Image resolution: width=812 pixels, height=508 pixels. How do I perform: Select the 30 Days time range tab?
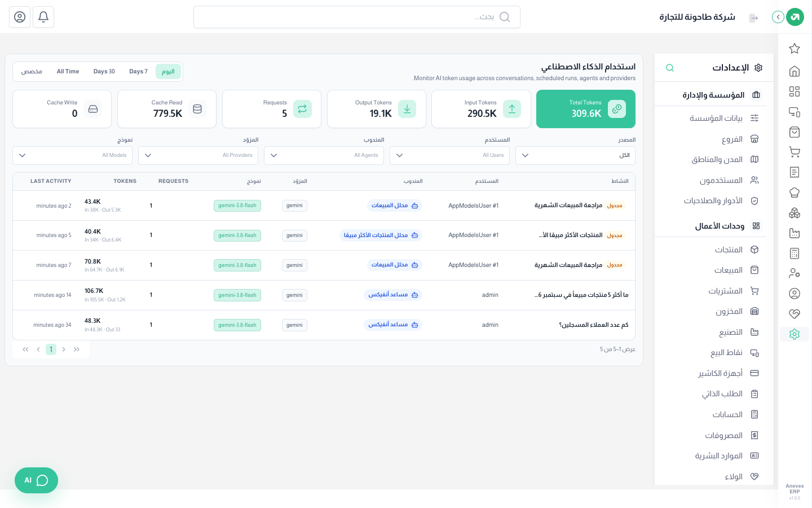(x=104, y=72)
